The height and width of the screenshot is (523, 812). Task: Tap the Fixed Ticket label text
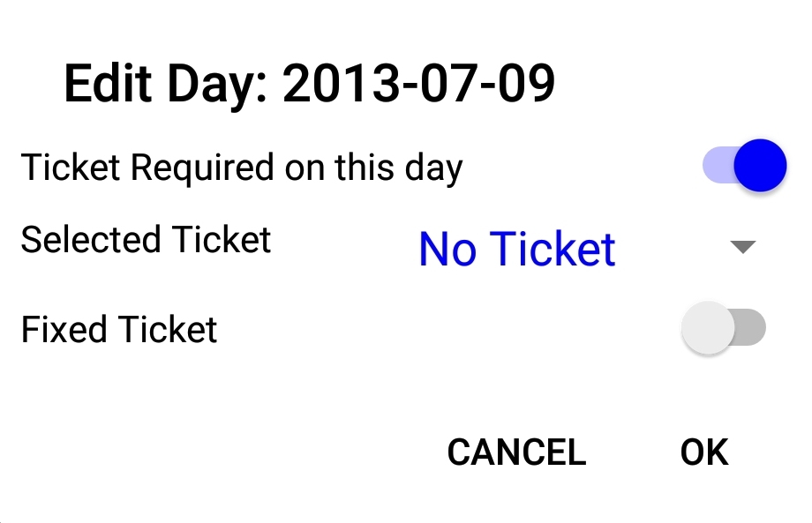pyautogui.click(x=119, y=330)
